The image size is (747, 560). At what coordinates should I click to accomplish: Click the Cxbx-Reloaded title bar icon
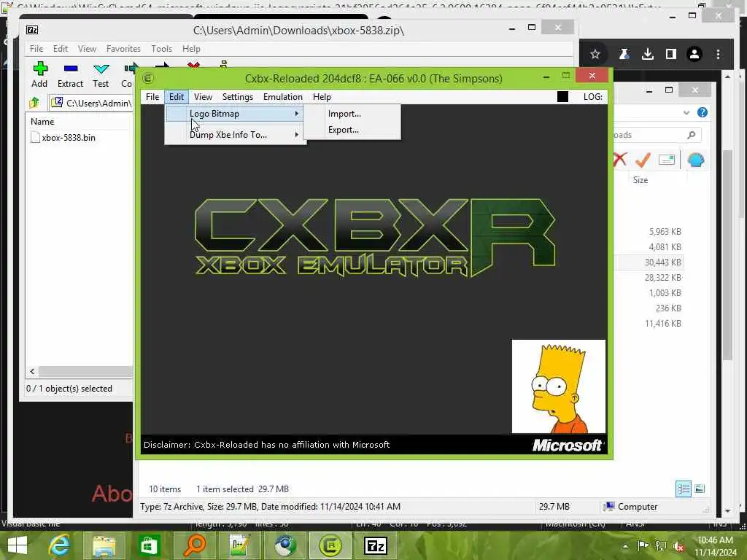[148, 78]
